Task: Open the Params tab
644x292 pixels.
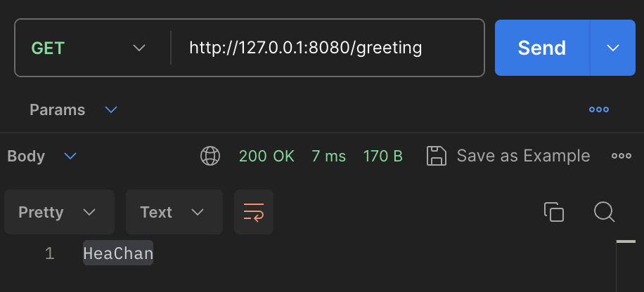Action: pos(58,110)
